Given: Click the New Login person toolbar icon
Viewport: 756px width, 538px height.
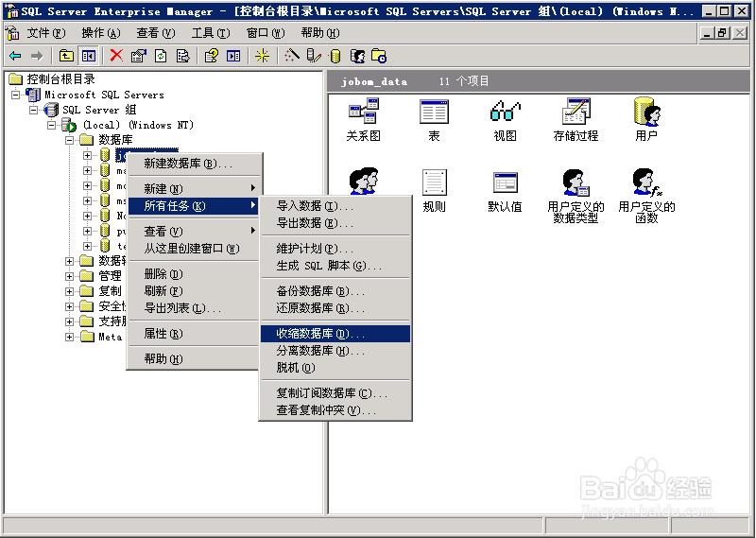Looking at the screenshot, I should pyautogui.click(x=357, y=56).
